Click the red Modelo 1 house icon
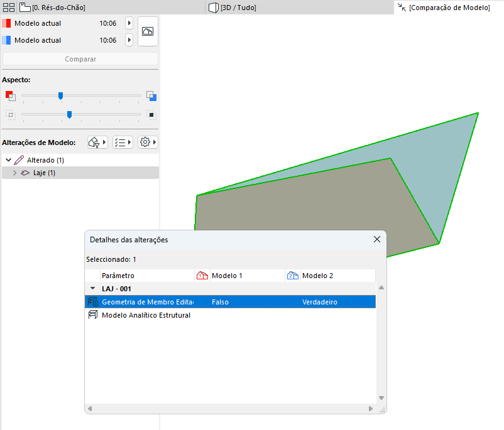This screenshot has height=430, width=504. (202, 276)
